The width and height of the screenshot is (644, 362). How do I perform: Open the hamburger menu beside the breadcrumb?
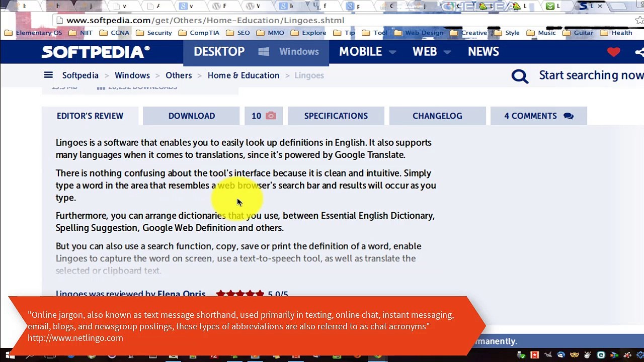click(x=48, y=75)
